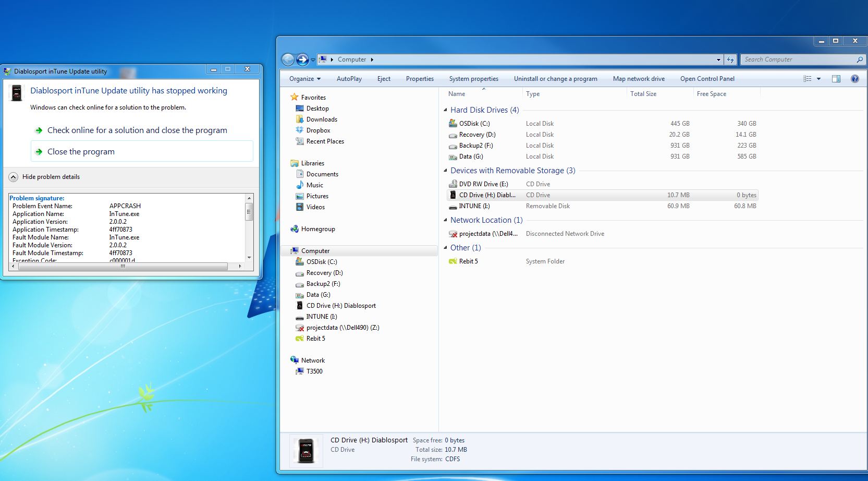This screenshot has width=868, height=481.
Task: Click the Documents library icon
Action: (300, 174)
